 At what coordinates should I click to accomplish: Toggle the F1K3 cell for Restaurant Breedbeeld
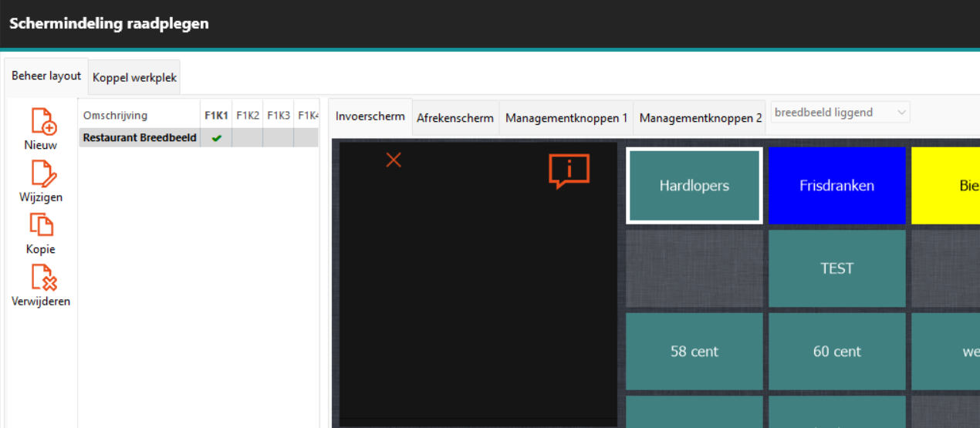(x=278, y=138)
